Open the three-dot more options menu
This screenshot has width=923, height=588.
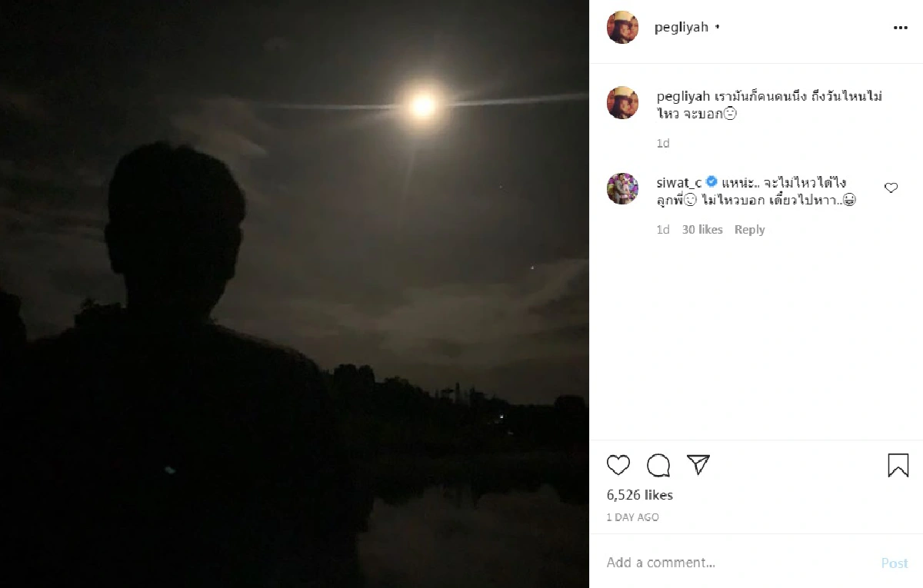[x=900, y=28]
